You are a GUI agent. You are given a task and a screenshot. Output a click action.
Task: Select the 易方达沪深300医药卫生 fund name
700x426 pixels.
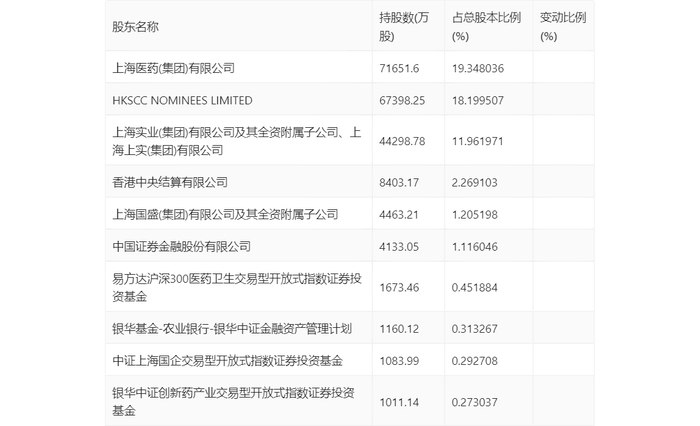click(x=237, y=288)
